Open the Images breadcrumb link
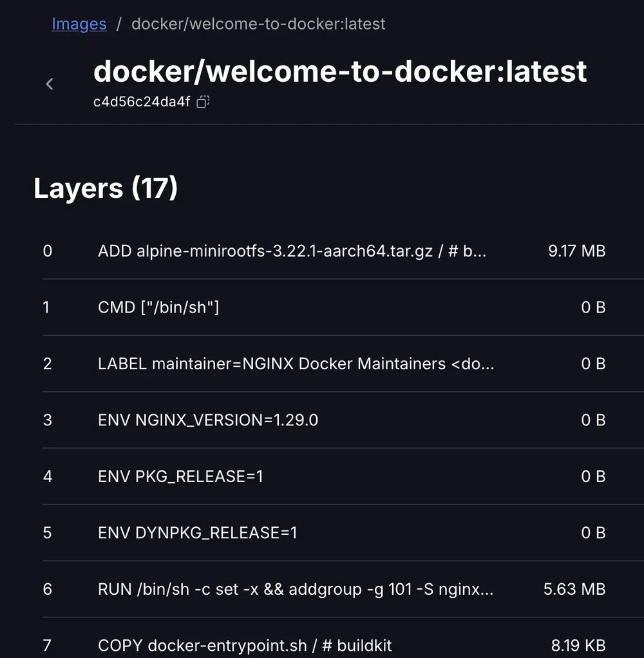 point(79,24)
